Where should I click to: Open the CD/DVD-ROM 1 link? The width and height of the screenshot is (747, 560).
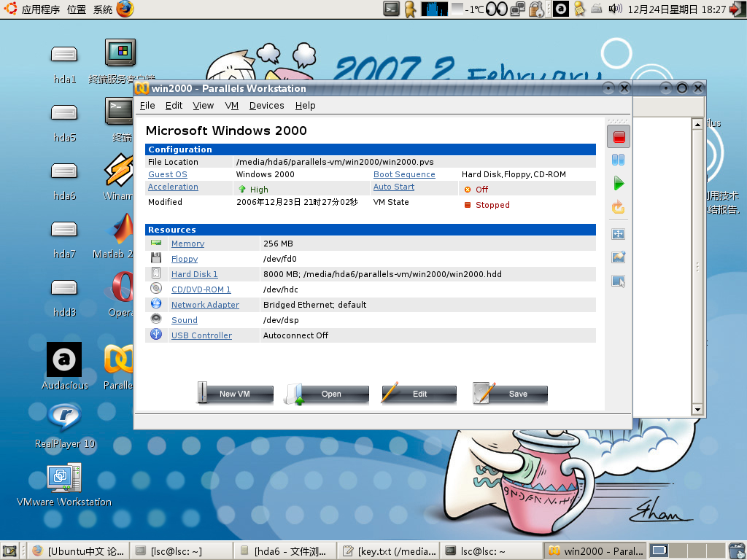click(x=201, y=289)
